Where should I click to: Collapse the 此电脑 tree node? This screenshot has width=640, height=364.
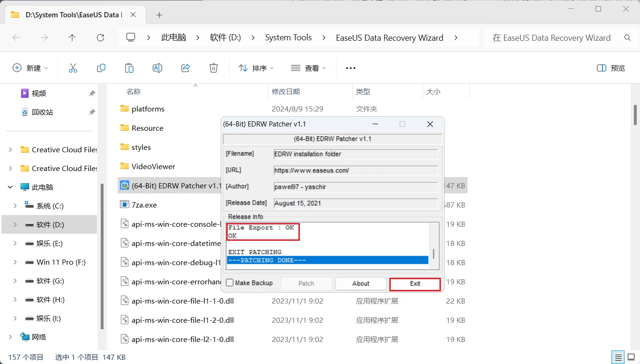click(x=10, y=187)
